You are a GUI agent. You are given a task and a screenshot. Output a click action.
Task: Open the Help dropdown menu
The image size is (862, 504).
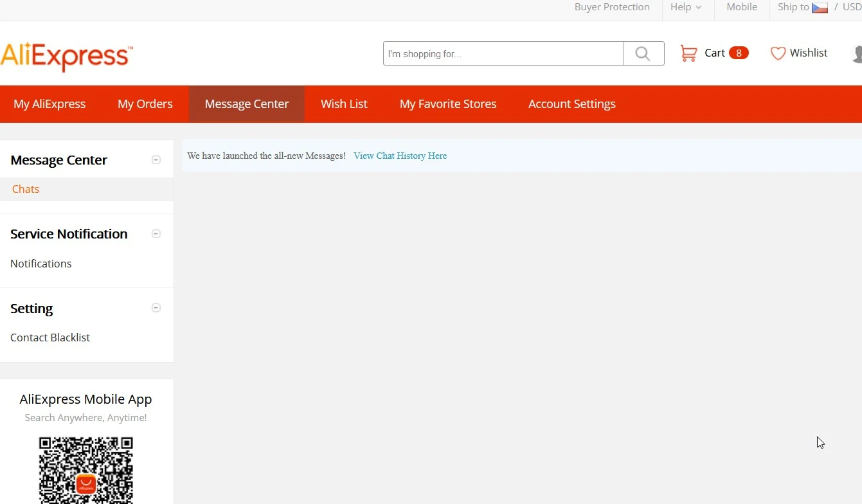pyautogui.click(x=686, y=7)
